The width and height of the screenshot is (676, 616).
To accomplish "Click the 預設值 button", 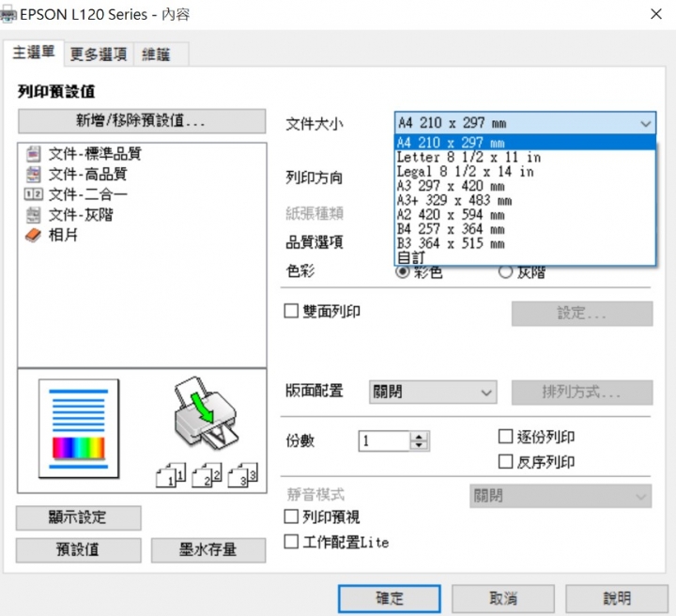I will (x=79, y=550).
